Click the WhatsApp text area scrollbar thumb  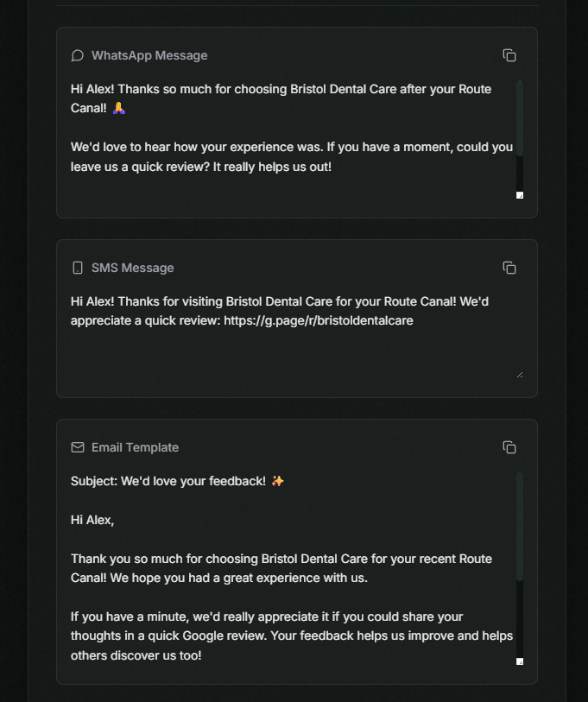tap(520, 117)
